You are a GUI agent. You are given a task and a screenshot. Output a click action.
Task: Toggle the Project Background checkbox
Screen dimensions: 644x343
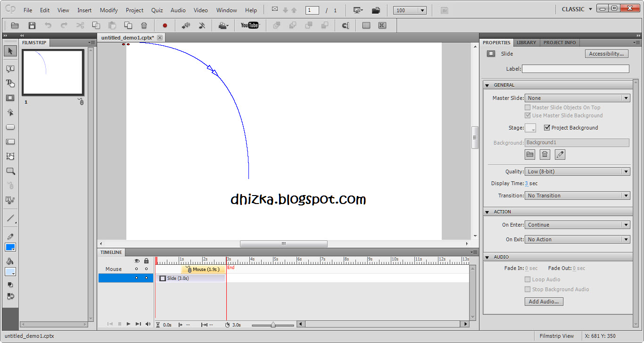pyautogui.click(x=547, y=128)
